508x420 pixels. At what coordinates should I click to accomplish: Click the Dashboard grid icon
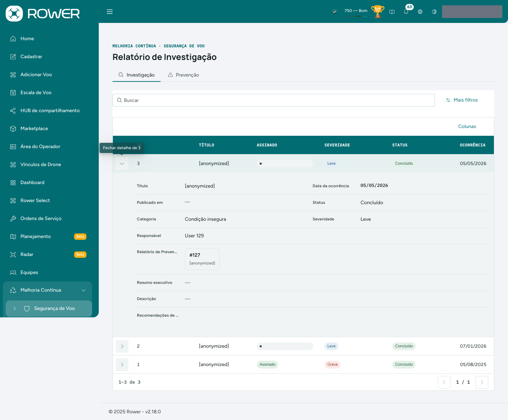point(13,183)
